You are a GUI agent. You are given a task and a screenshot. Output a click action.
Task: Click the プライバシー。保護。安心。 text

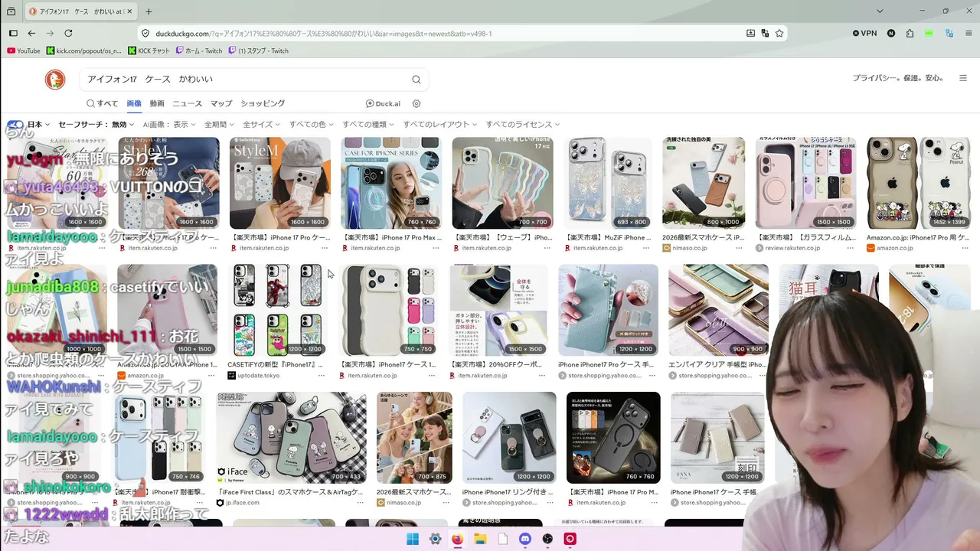click(898, 78)
